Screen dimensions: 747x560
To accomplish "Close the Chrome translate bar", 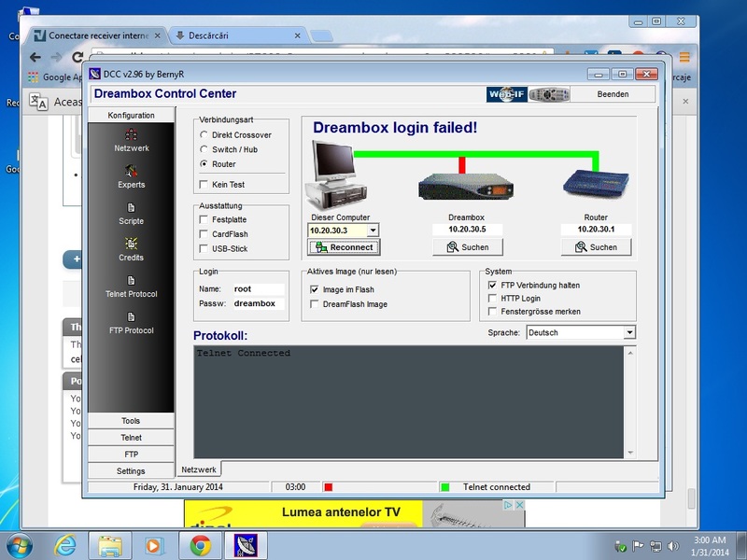I will pos(685,102).
